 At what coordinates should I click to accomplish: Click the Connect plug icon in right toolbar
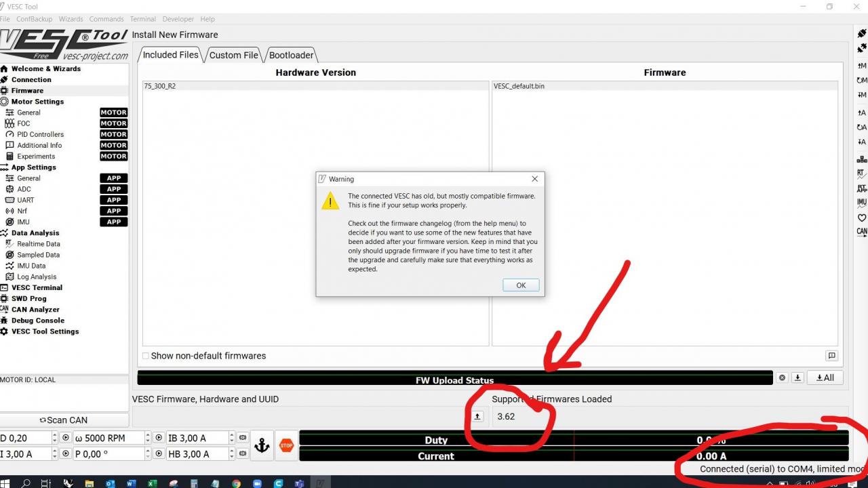coord(862,34)
